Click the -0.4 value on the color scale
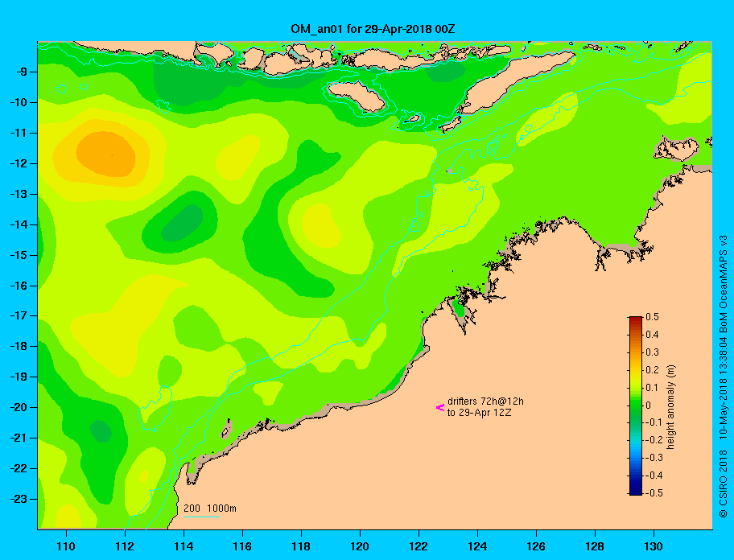Image resolution: width=734 pixels, height=560 pixels. pyautogui.click(x=654, y=476)
